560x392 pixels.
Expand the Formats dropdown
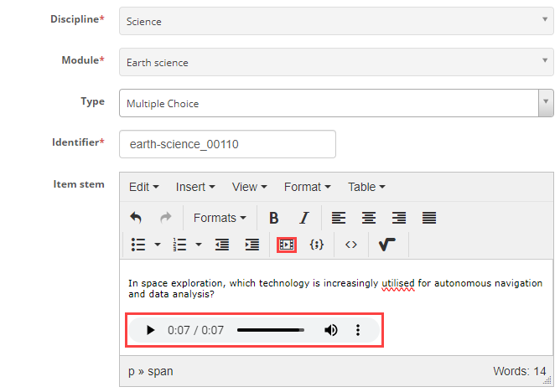[x=220, y=218]
